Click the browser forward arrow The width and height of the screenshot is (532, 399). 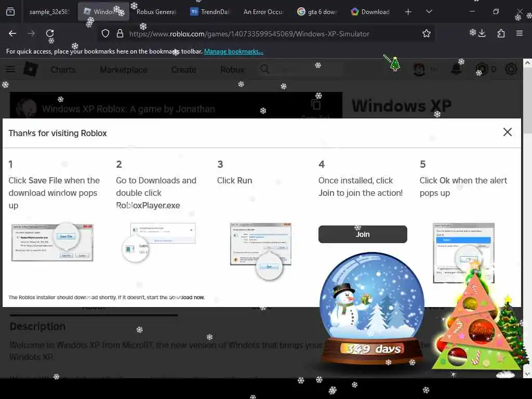[x=31, y=33]
